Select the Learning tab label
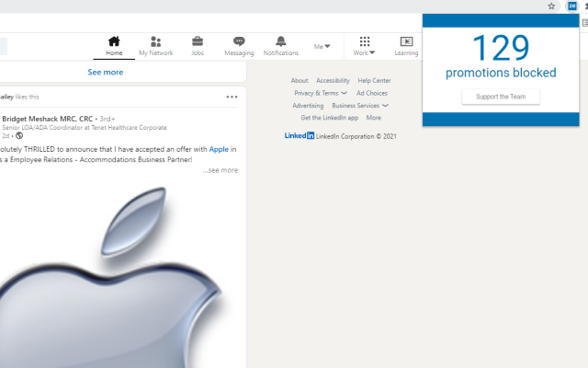Image resolution: width=588 pixels, height=368 pixels. click(406, 53)
